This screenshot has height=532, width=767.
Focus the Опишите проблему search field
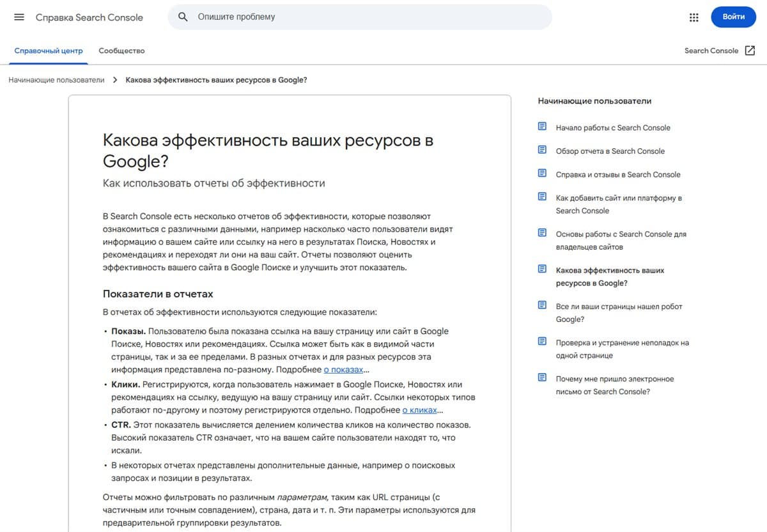[360, 17]
